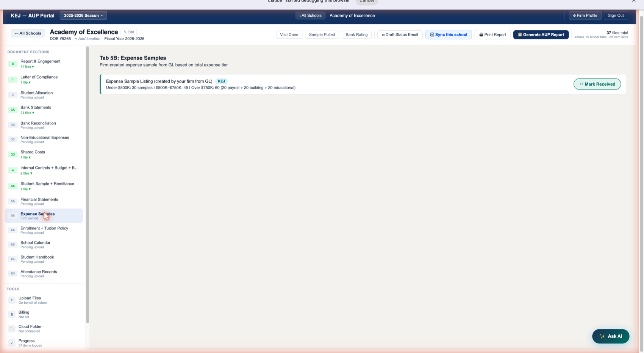644x353 pixels.
Task: Select the Enrollment + Tuition Policy section
Action: pos(44,230)
